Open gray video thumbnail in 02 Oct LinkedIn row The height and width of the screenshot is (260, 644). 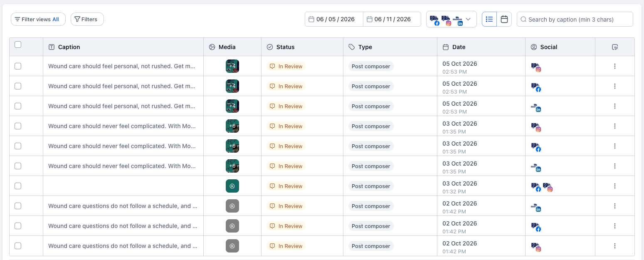pyautogui.click(x=232, y=206)
